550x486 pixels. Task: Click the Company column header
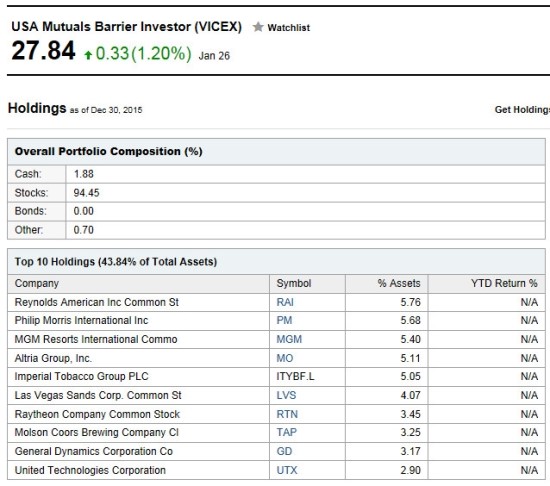click(36, 283)
